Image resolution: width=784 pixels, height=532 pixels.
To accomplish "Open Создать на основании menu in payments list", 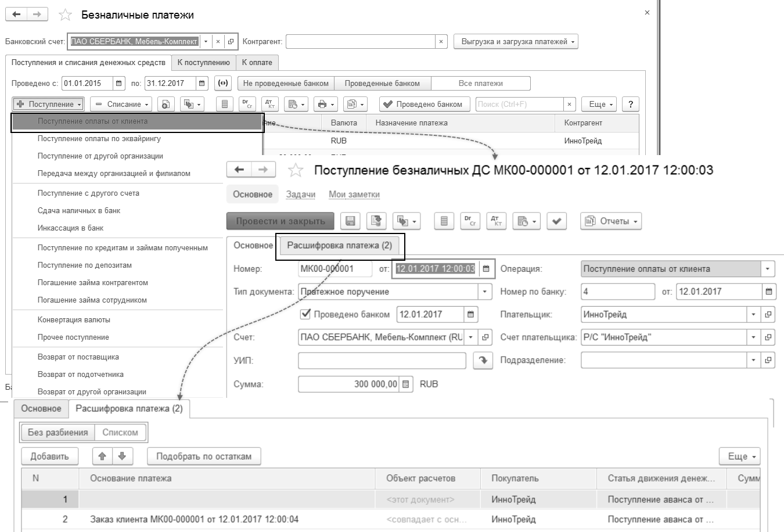I will 191,105.
